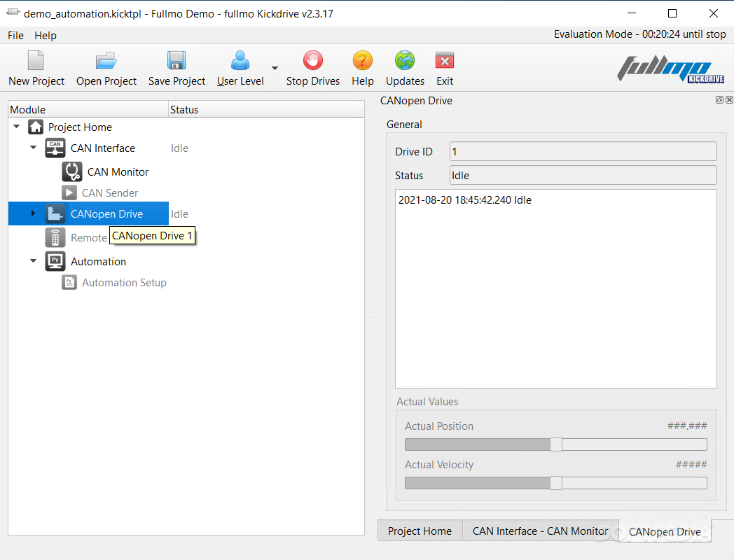
Task: Select CAN Monitor in module tree
Action: pyautogui.click(x=118, y=172)
